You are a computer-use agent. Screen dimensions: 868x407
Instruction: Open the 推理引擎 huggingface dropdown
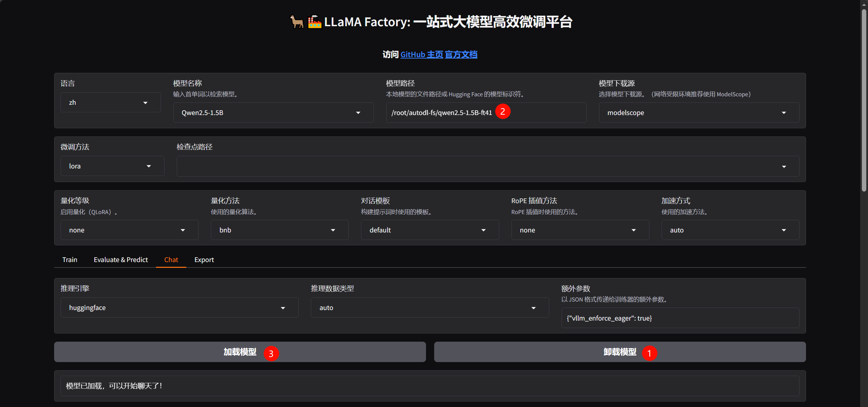[x=179, y=308]
